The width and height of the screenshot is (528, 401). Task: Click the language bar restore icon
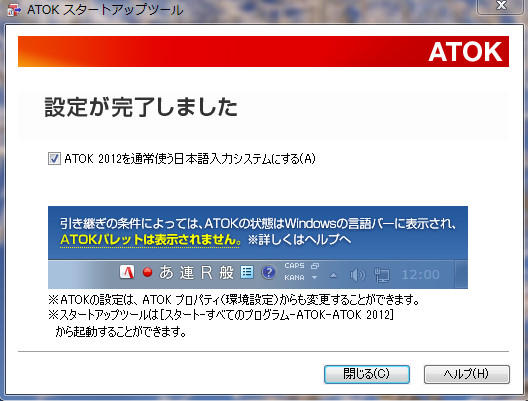tap(315, 266)
